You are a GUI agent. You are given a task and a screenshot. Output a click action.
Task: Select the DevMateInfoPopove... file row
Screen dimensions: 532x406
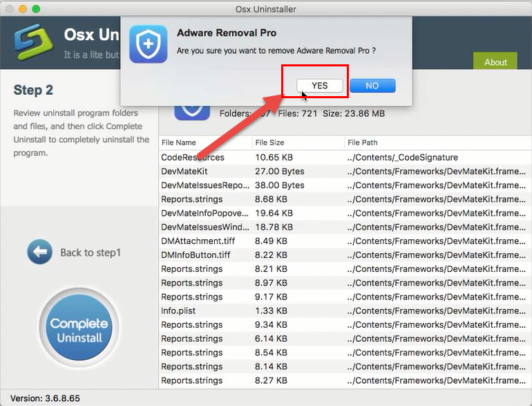tap(345, 213)
